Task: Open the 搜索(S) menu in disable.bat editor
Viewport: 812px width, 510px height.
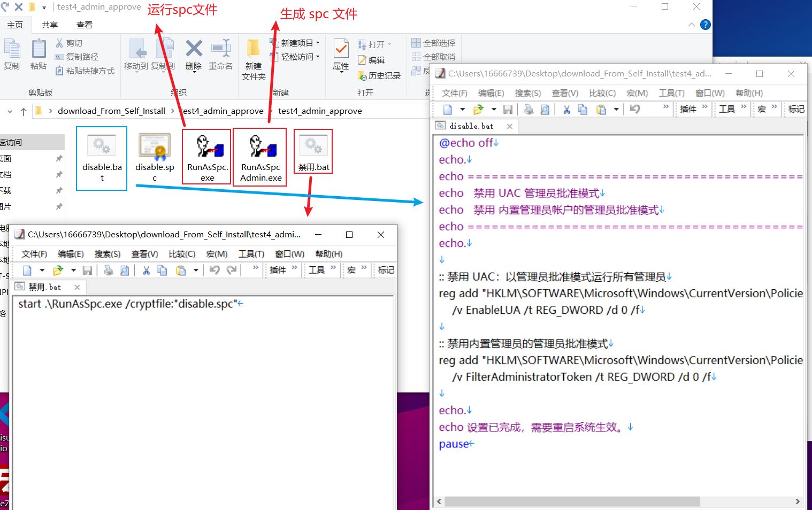Action: click(x=527, y=93)
